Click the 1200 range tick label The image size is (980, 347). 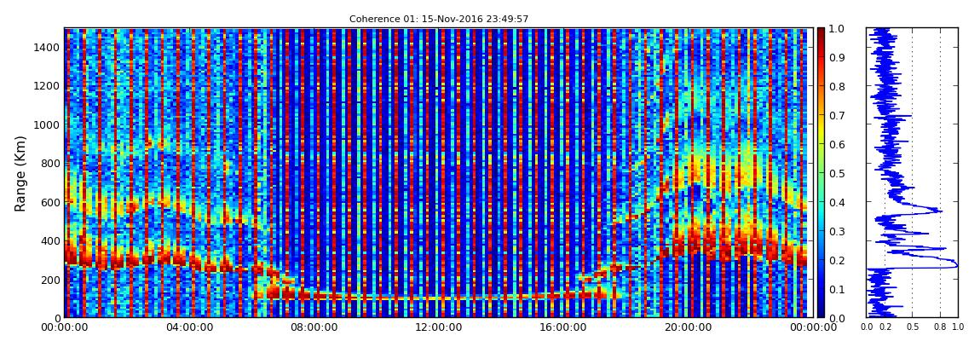pyautogui.click(x=47, y=85)
